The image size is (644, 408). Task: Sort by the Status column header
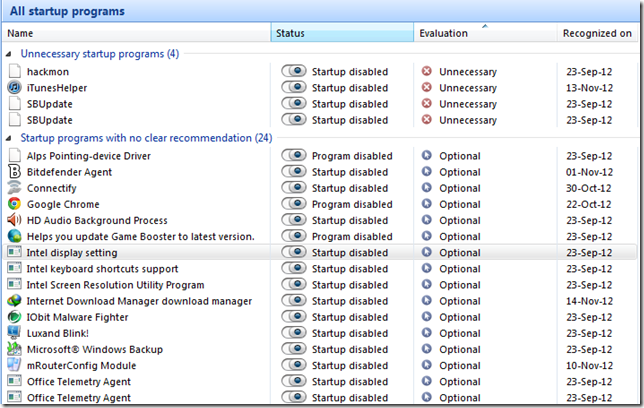tap(342, 33)
